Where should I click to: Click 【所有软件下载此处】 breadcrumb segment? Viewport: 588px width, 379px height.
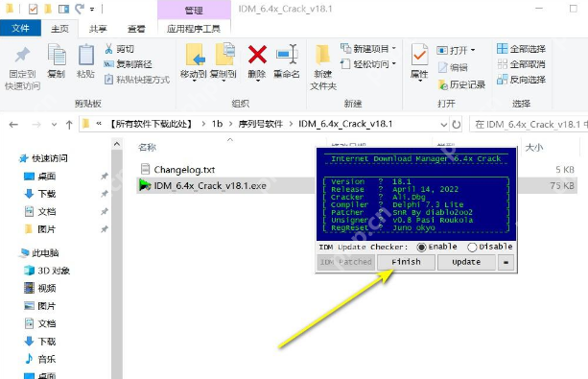[x=151, y=124]
